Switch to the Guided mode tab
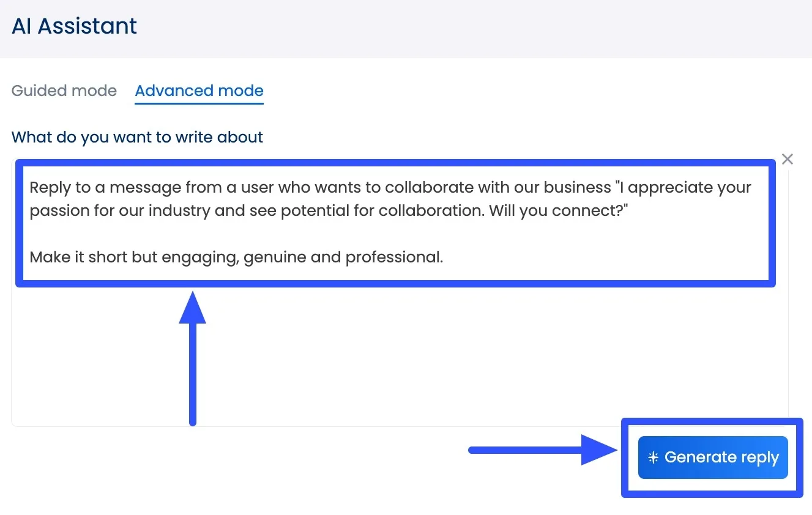812x515 pixels. click(x=64, y=91)
